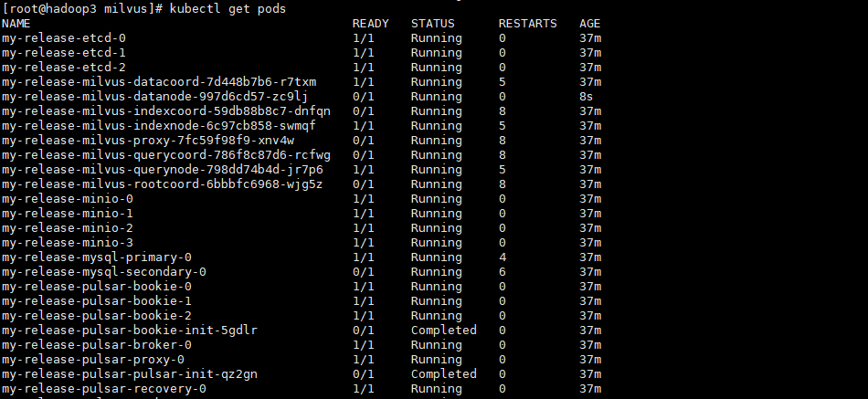Click restart count 5 of querynode pod
Screen dimensions: 868x399
tap(503, 169)
